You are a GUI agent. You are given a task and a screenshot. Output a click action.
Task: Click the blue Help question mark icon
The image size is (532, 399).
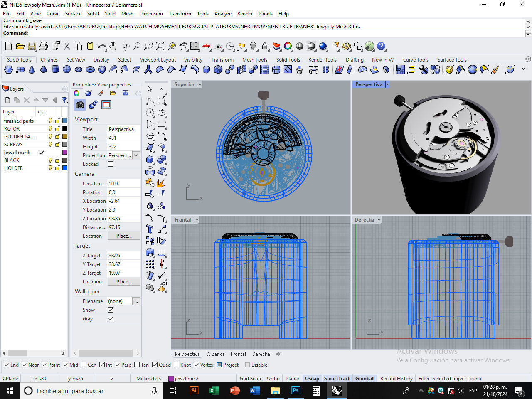pyautogui.click(x=381, y=46)
